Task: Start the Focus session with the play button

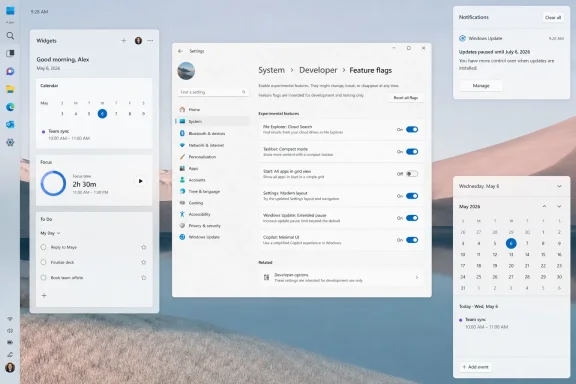Action: click(140, 181)
